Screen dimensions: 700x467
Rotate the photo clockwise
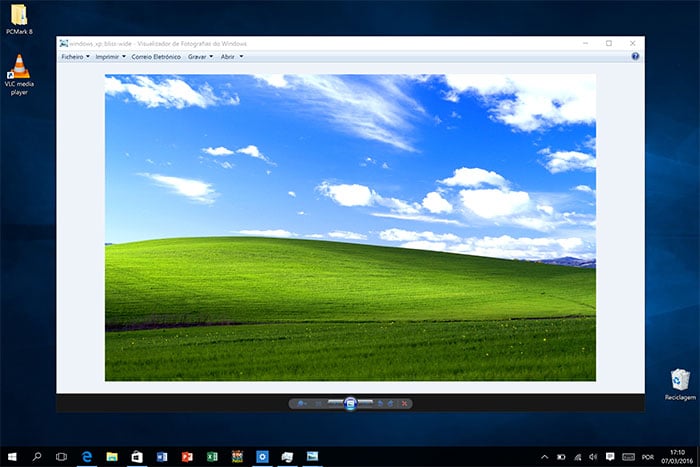(x=390, y=404)
